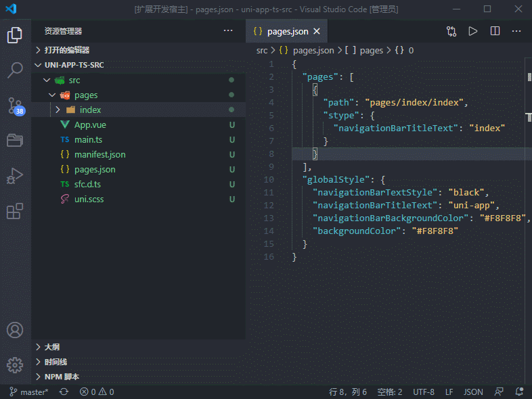This screenshot has width=532, height=399.
Task: Click the feedback icon in status bar
Action: coord(499,392)
